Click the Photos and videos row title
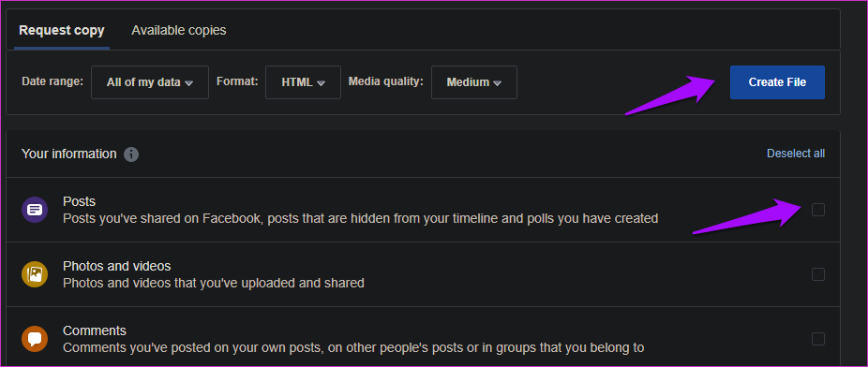This screenshot has height=367, width=868. click(117, 266)
